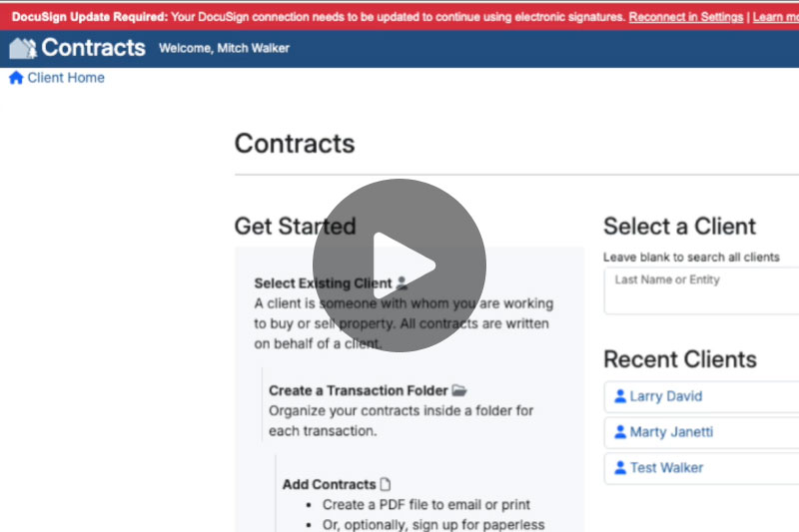Click the person icon after Select Existing Client
This screenshot has height=532, width=799.
[401, 283]
